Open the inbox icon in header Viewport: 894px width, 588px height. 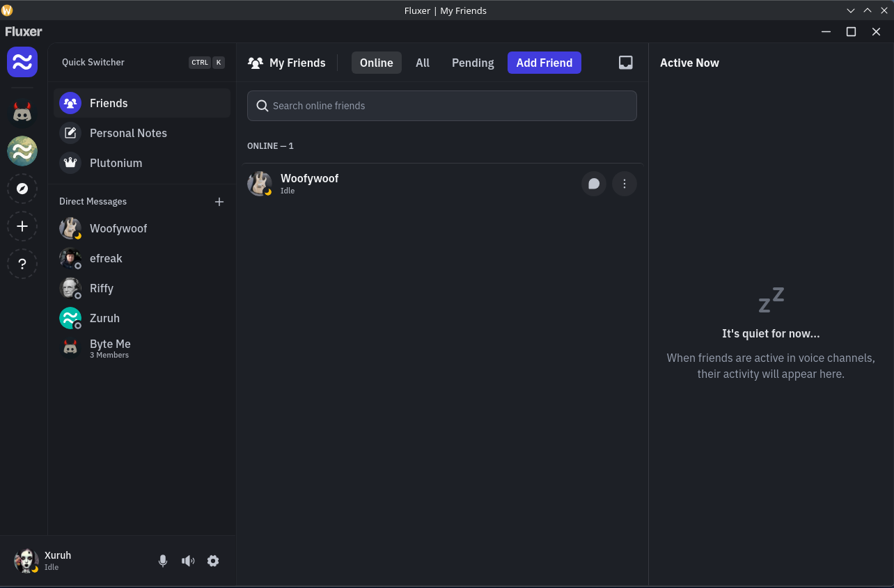tap(625, 63)
